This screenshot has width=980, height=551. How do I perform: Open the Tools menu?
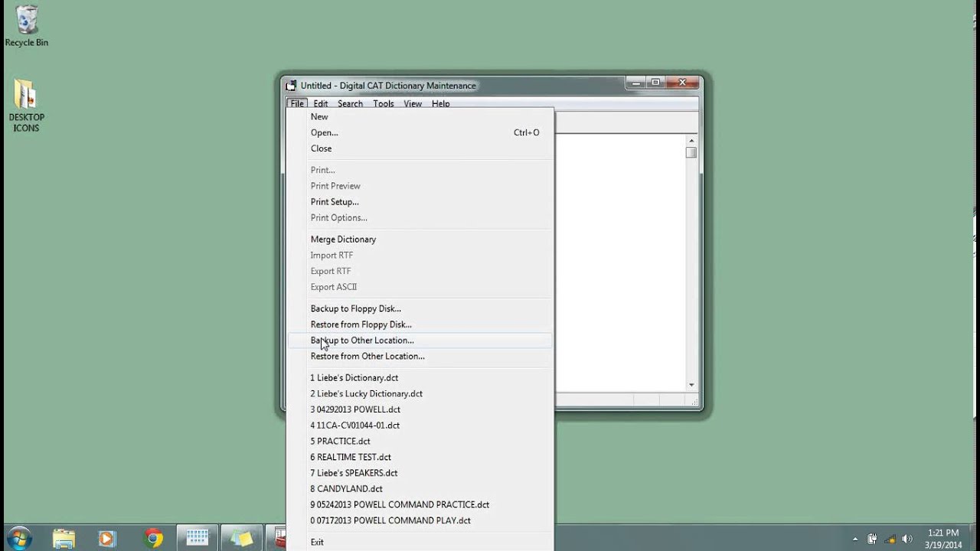coord(383,103)
